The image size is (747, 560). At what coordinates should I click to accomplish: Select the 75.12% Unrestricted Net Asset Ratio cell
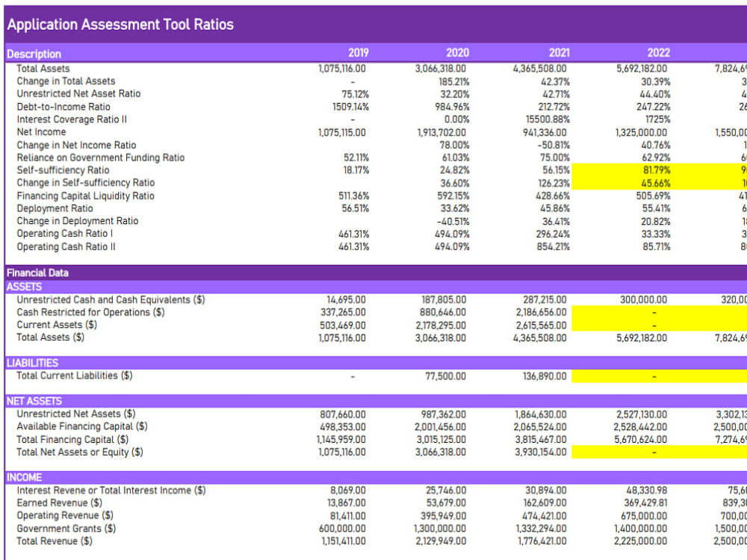(x=356, y=94)
